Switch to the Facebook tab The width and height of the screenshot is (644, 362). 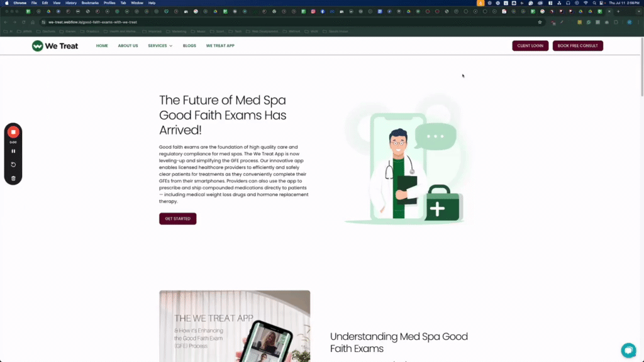coord(323,11)
